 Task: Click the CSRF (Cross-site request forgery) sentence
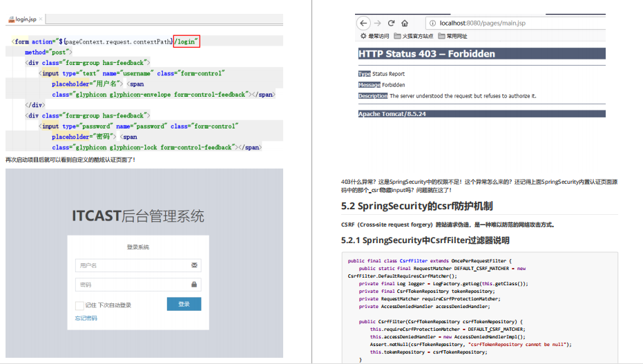448,224
